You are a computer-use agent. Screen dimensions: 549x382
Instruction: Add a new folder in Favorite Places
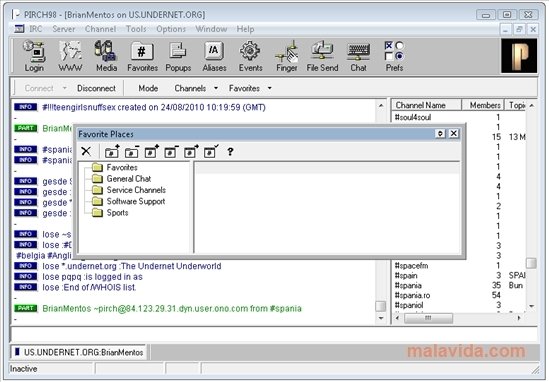[x=112, y=152]
